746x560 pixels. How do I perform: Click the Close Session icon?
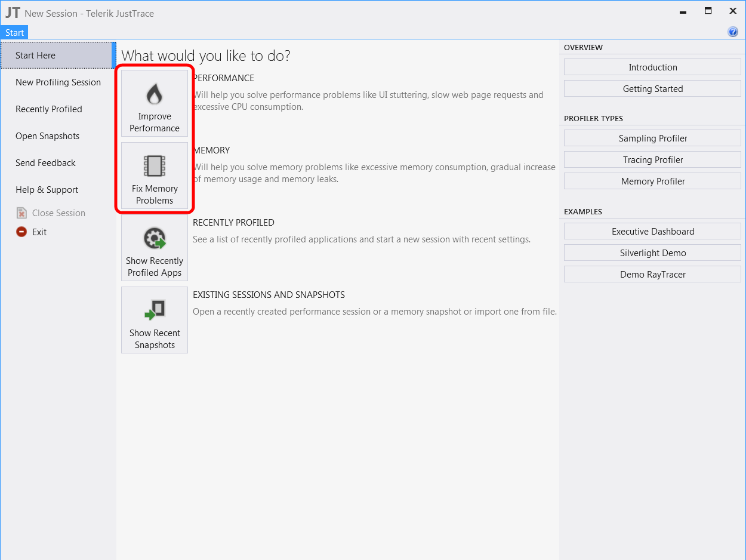point(21,213)
